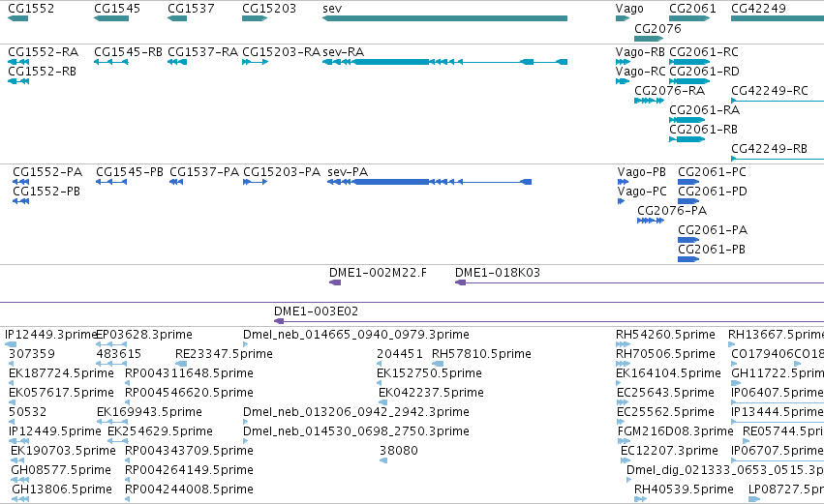Click the RH57810.5prime EST label
The image size is (824, 504).
click(x=481, y=354)
